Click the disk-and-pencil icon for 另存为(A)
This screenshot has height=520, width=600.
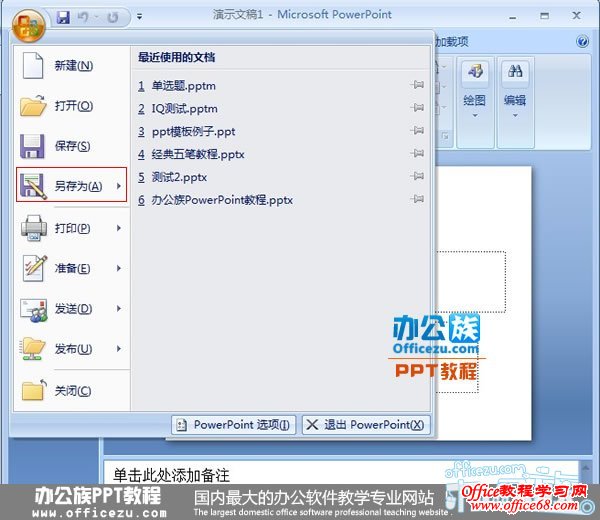(x=33, y=186)
